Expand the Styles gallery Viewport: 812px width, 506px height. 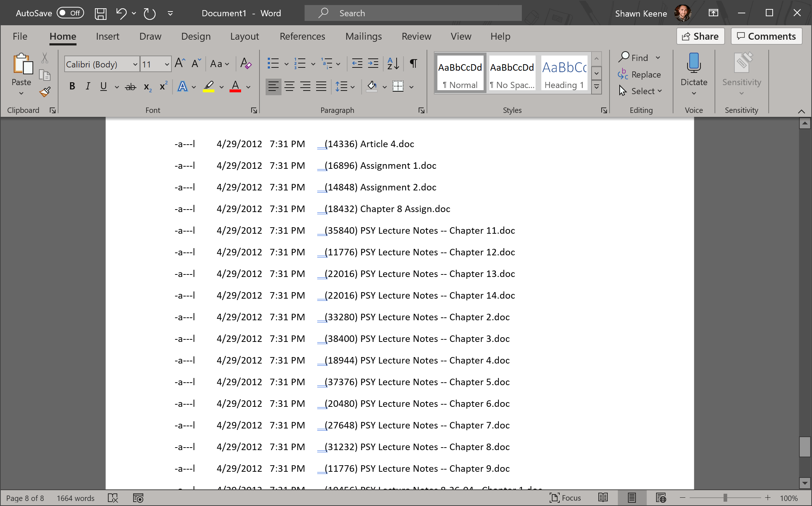(597, 87)
